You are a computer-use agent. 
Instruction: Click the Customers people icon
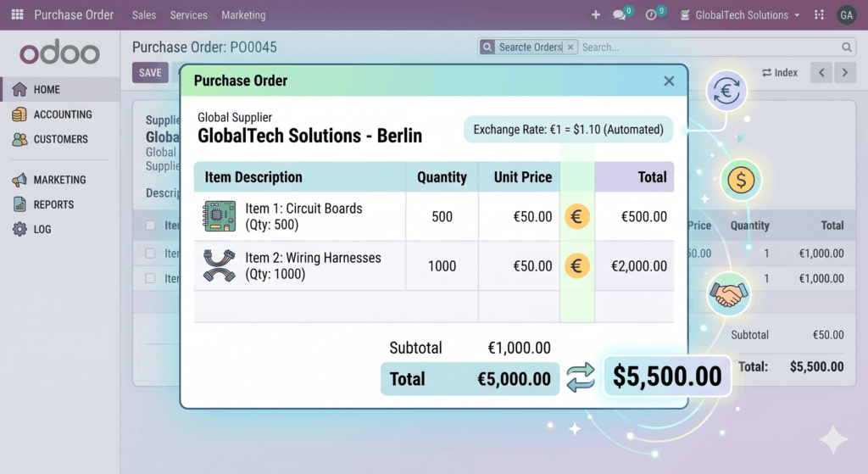[x=19, y=139]
